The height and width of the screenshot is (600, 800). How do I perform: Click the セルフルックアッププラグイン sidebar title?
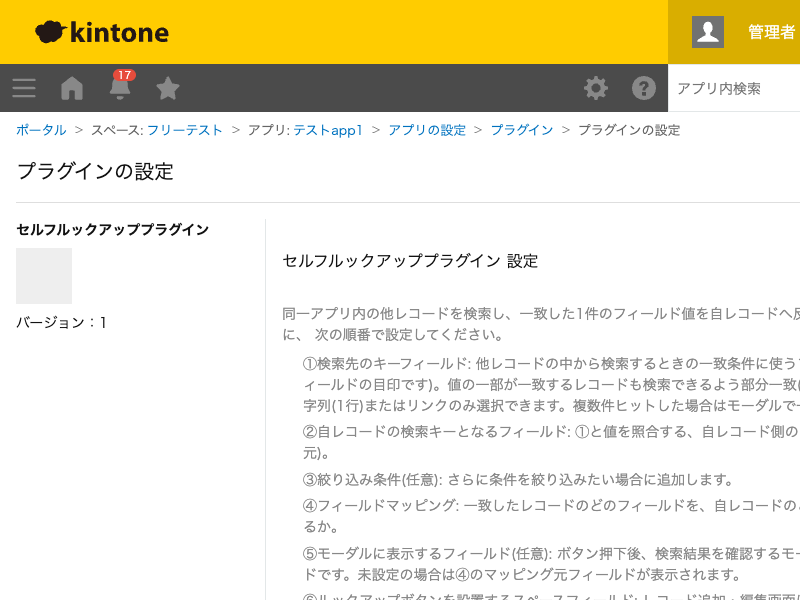point(113,230)
